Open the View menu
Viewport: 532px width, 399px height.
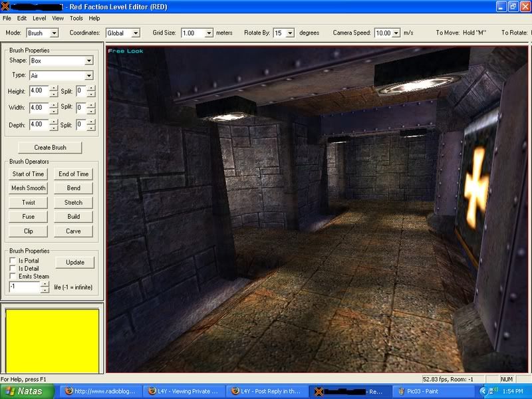[x=58, y=19]
